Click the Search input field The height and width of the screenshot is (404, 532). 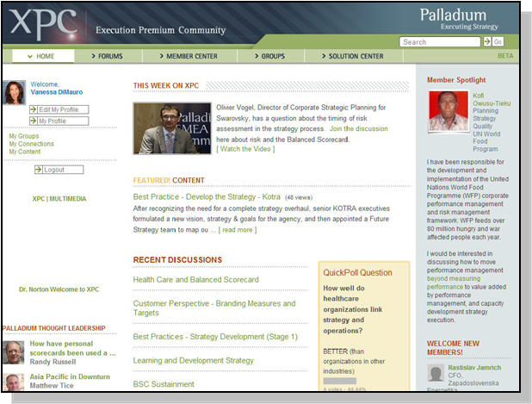point(440,41)
